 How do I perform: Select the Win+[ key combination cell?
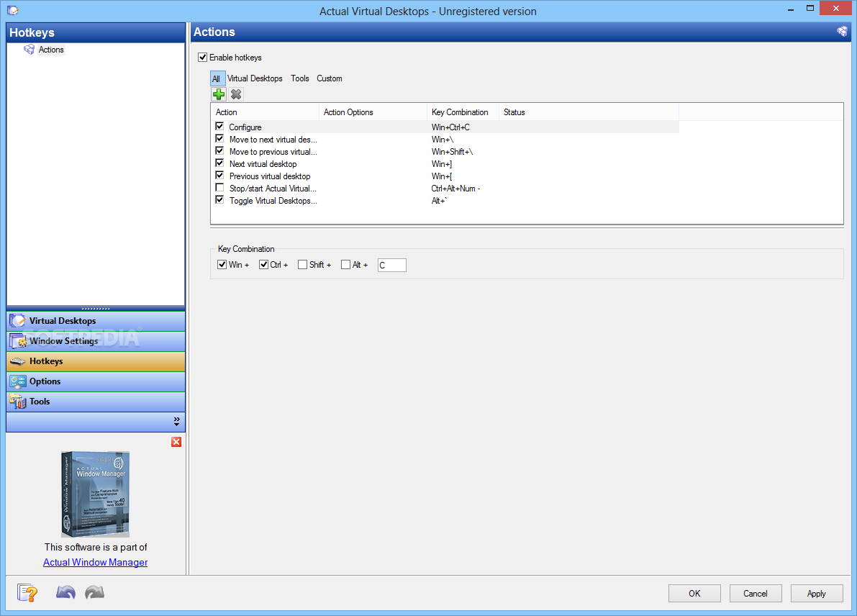point(442,176)
